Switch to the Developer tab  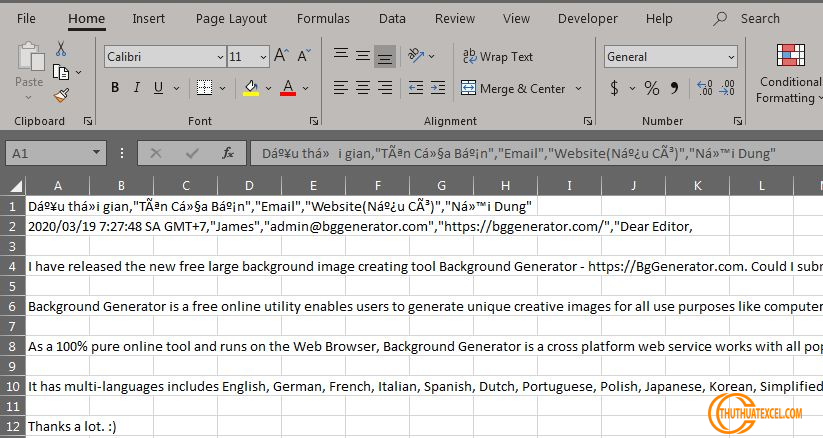point(587,18)
